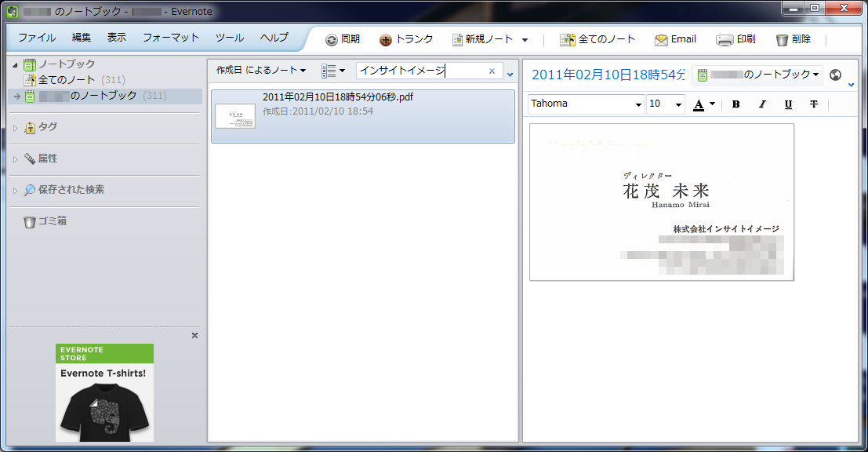868x452 pixels.
Task: Open the フォーマット menu
Action: [171, 38]
